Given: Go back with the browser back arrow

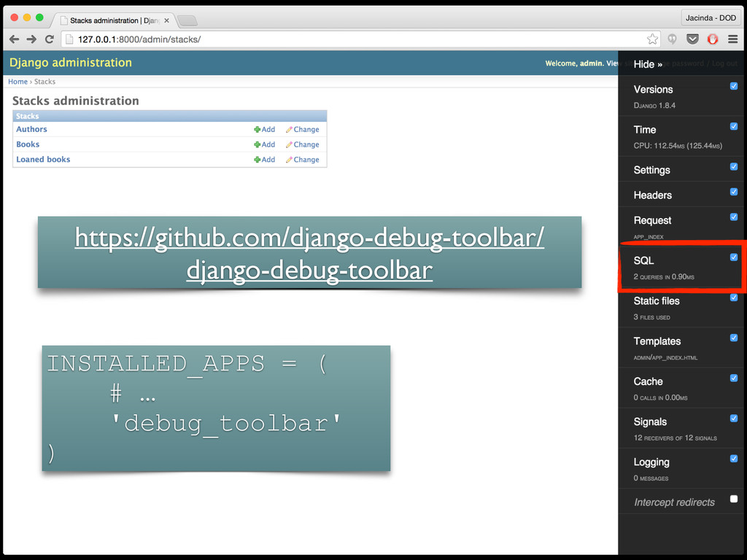Looking at the screenshot, I should (15, 39).
